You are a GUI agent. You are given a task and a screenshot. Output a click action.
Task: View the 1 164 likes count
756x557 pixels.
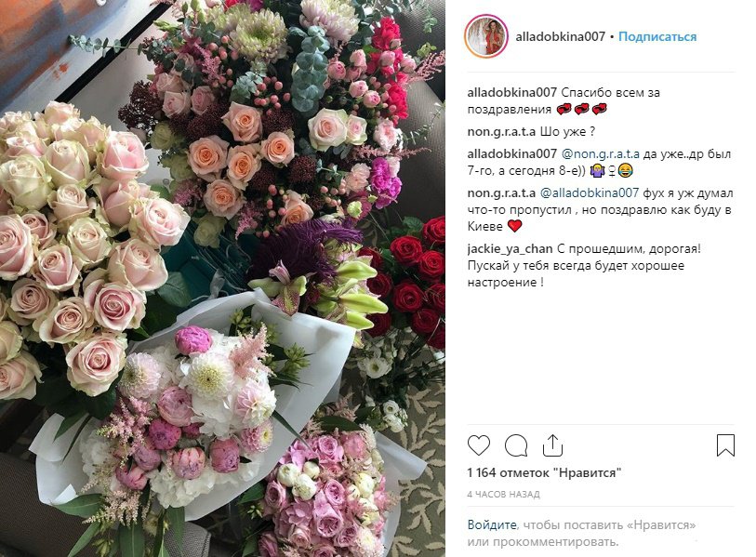pos(544,472)
